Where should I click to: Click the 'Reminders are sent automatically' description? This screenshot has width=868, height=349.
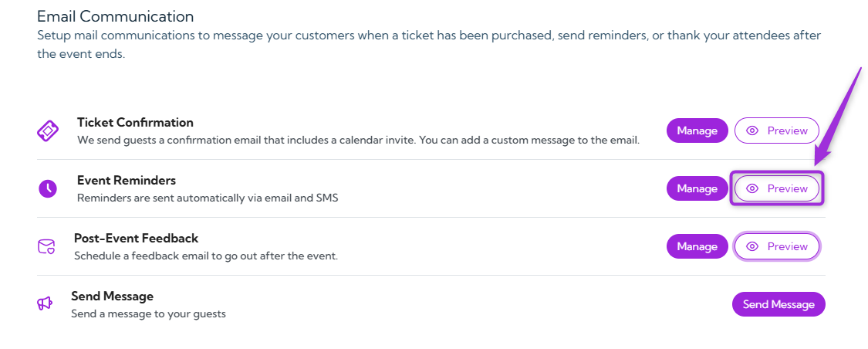pos(208,198)
